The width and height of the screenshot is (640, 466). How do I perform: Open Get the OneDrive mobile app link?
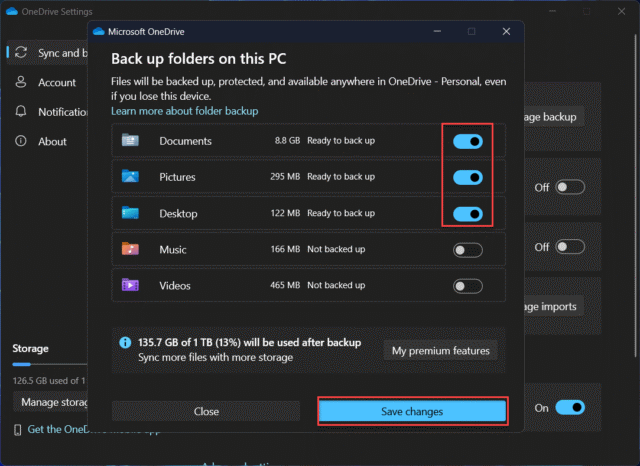click(94, 429)
